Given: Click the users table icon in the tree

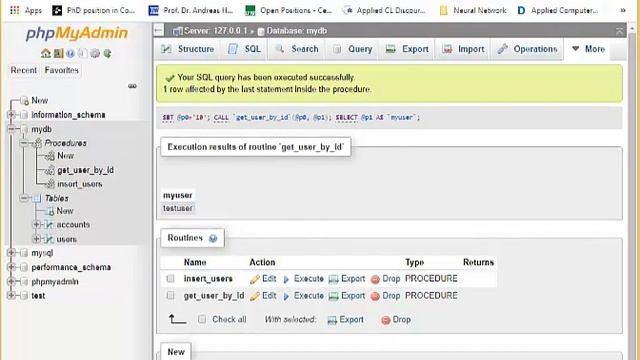Looking at the screenshot, I should 49,239.
